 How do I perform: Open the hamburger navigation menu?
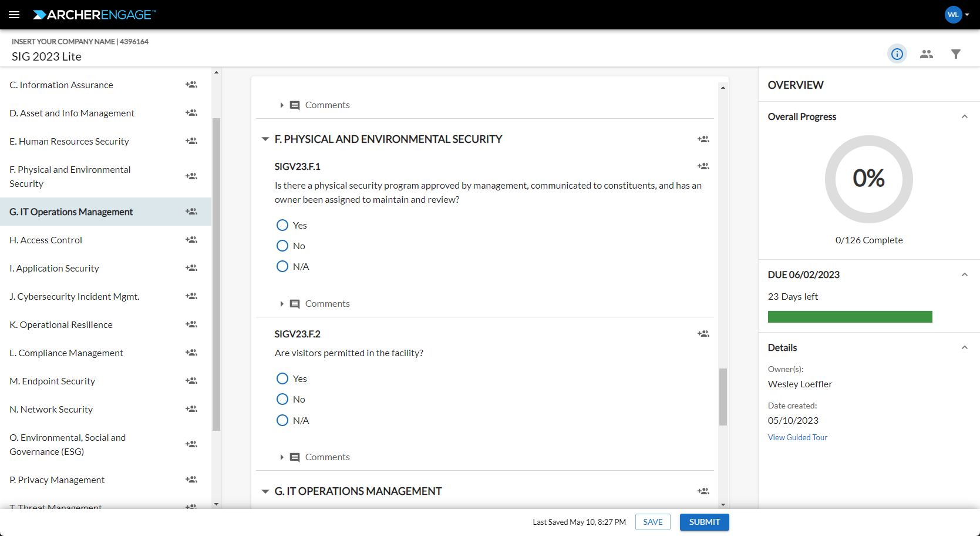click(14, 14)
